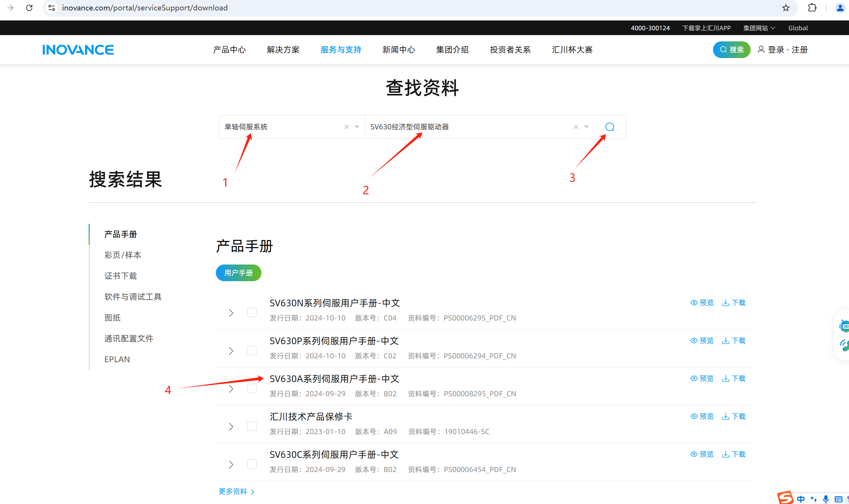Click the green 搜索 button in header

(x=731, y=50)
